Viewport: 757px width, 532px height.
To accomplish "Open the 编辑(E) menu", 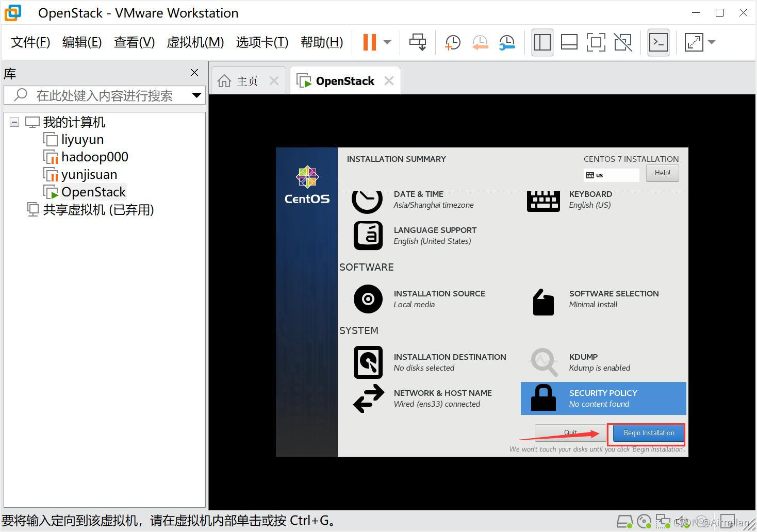I will [82, 42].
